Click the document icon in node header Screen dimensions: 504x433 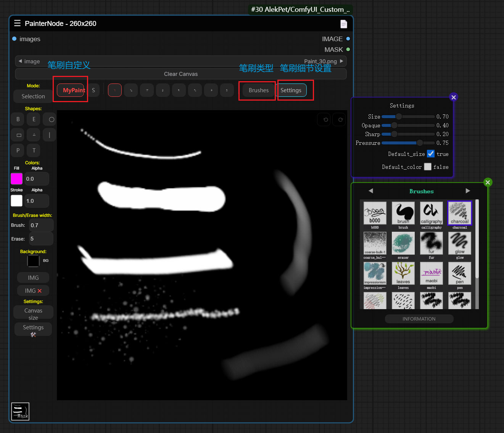click(x=343, y=24)
